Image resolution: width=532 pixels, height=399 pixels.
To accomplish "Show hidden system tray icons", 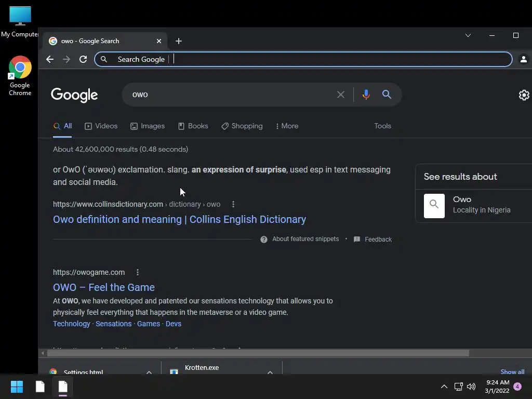I will coord(444,387).
